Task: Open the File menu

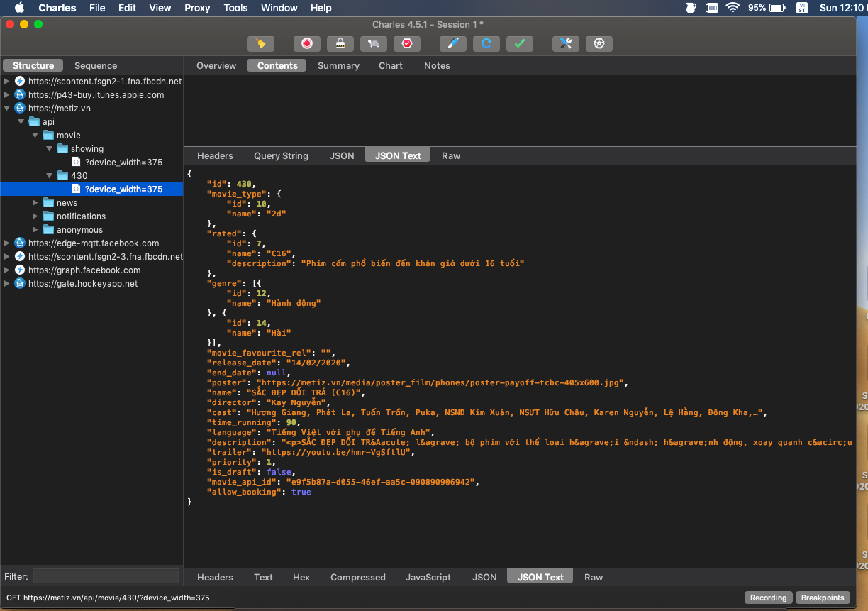Action: pos(97,8)
